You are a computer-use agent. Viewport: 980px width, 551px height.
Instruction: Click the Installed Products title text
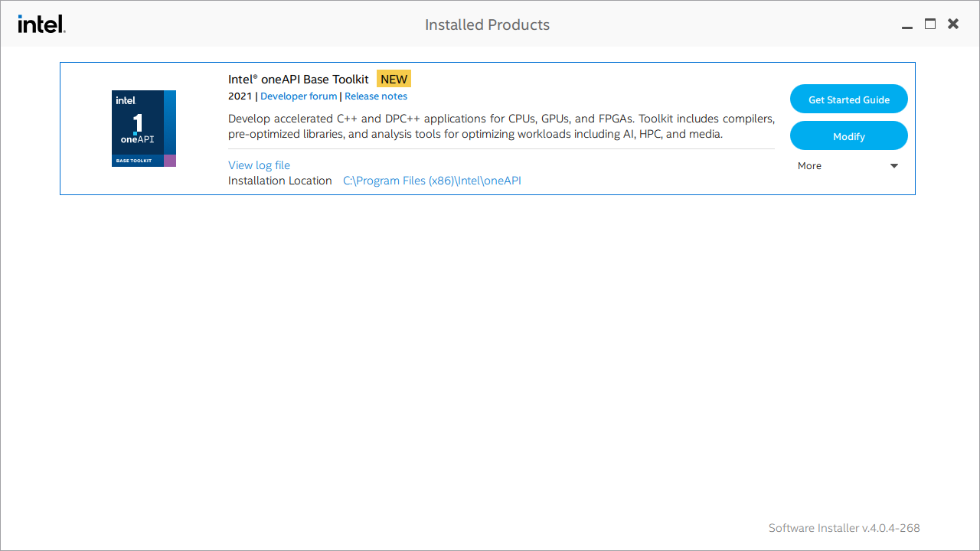click(x=487, y=24)
